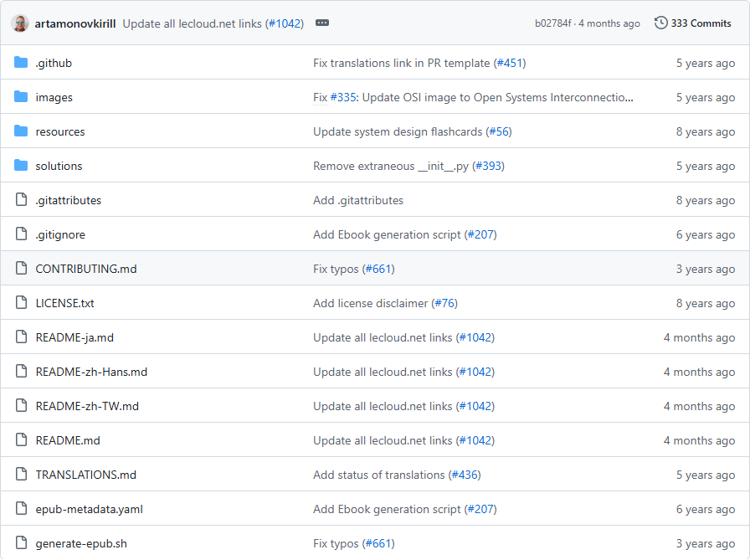
Task: Click the resources folder icon
Action: click(21, 131)
